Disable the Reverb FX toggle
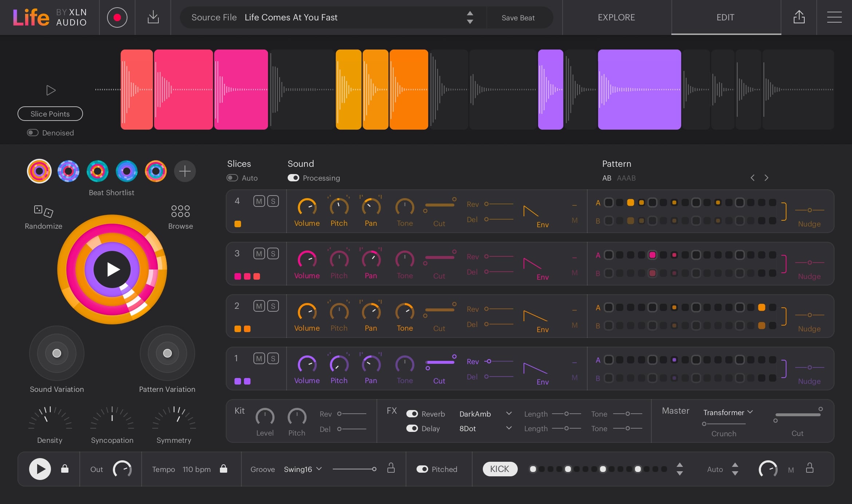The height and width of the screenshot is (504, 852). [x=413, y=414]
